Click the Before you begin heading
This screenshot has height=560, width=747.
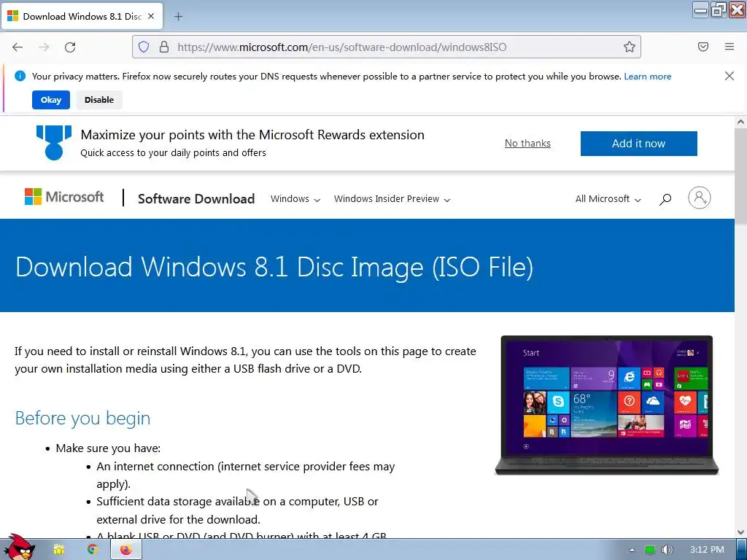82,418
